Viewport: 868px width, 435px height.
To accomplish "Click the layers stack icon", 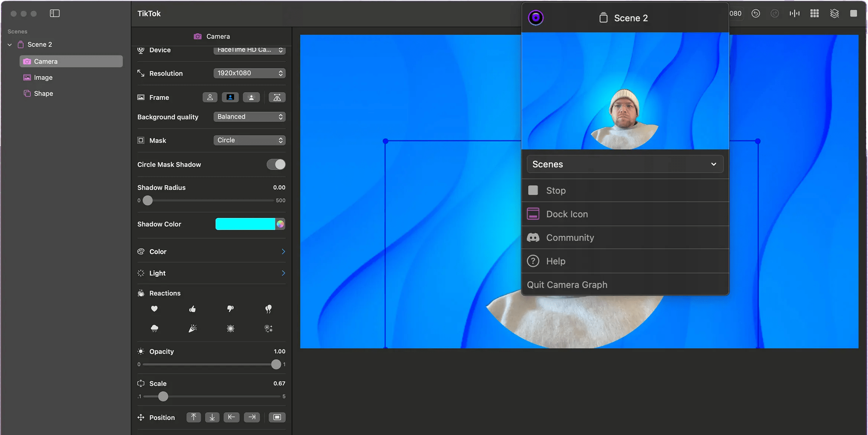I will (834, 13).
